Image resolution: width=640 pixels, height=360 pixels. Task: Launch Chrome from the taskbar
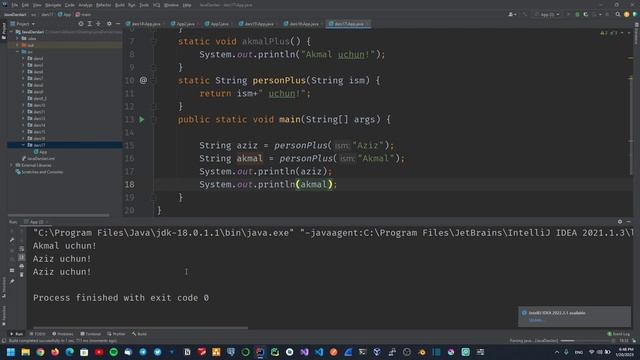tap(40, 352)
